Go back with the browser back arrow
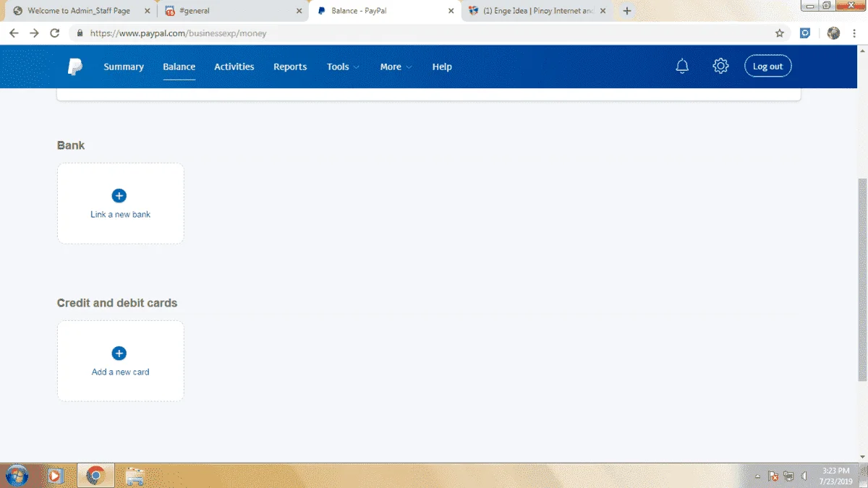The image size is (868, 488). 14,33
